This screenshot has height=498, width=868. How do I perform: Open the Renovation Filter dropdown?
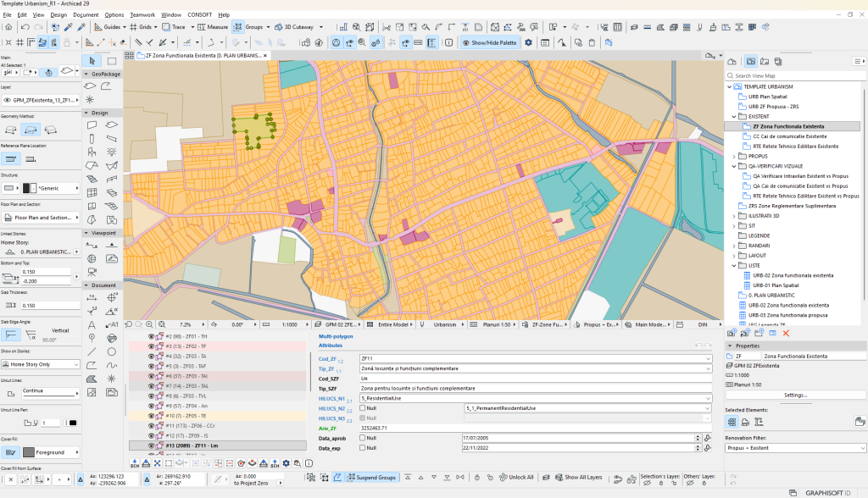(x=795, y=448)
